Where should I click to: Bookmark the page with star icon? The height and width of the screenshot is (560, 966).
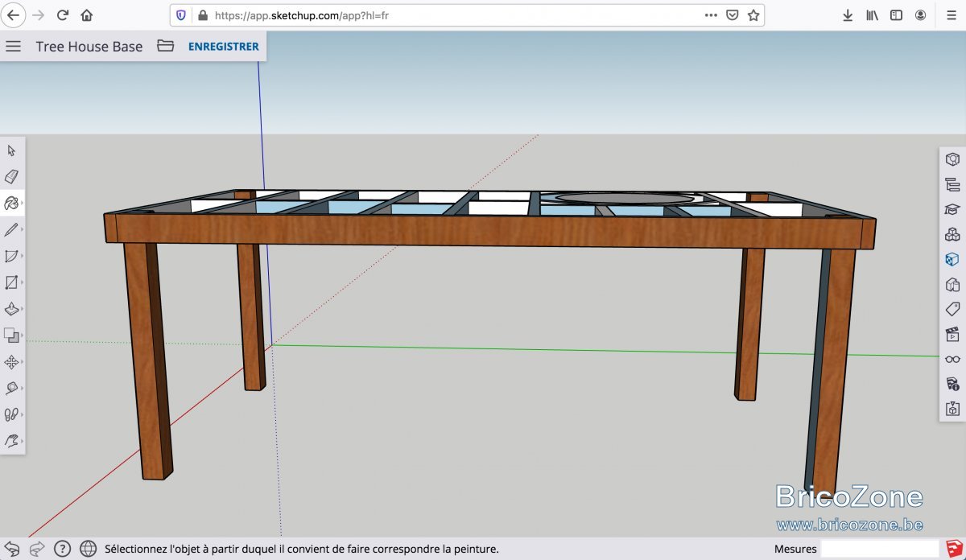(753, 15)
